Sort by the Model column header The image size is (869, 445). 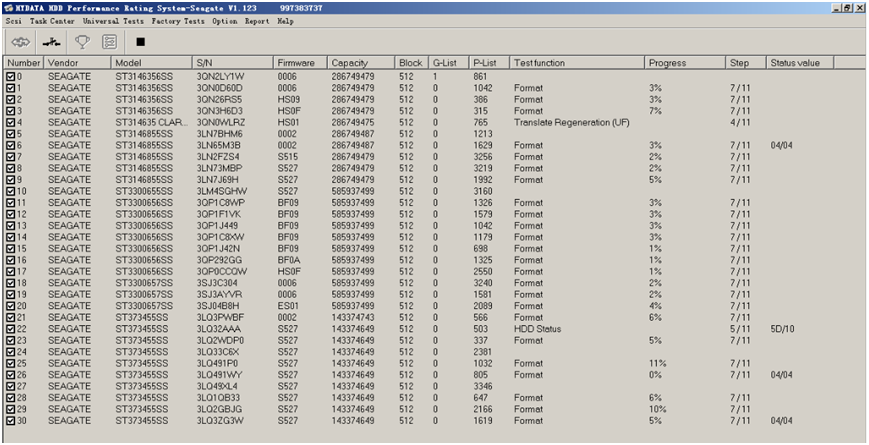click(x=152, y=63)
